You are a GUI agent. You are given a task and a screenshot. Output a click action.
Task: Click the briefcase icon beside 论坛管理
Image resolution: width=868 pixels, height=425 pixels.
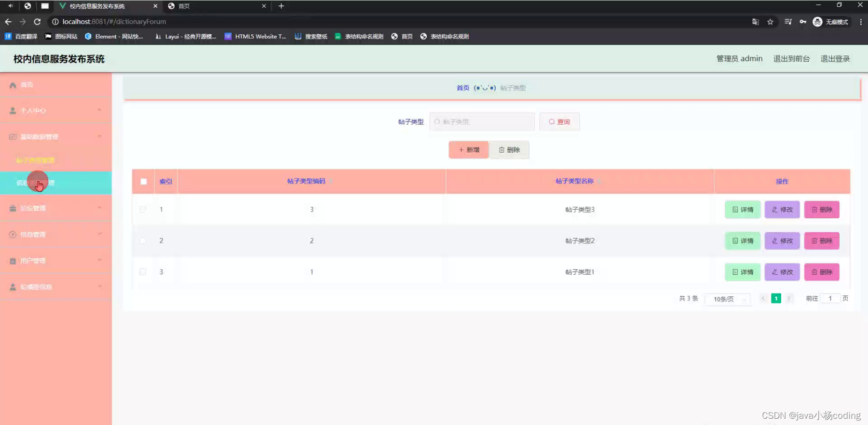[13, 208]
